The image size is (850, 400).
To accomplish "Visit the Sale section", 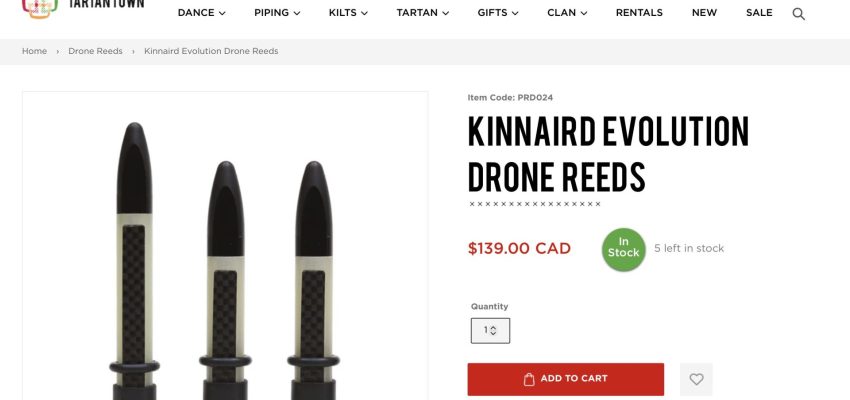I will point(759,13).
